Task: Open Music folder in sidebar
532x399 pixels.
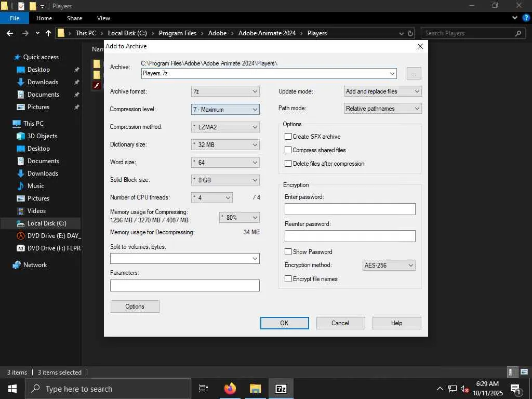Action: tap(36, 186)
